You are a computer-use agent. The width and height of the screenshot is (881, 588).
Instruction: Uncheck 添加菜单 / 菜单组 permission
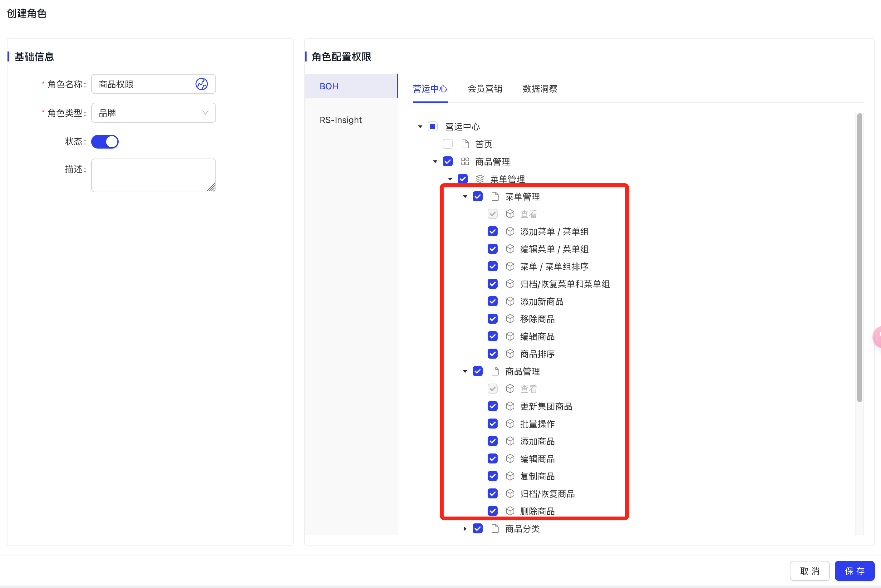coord(492,231)
